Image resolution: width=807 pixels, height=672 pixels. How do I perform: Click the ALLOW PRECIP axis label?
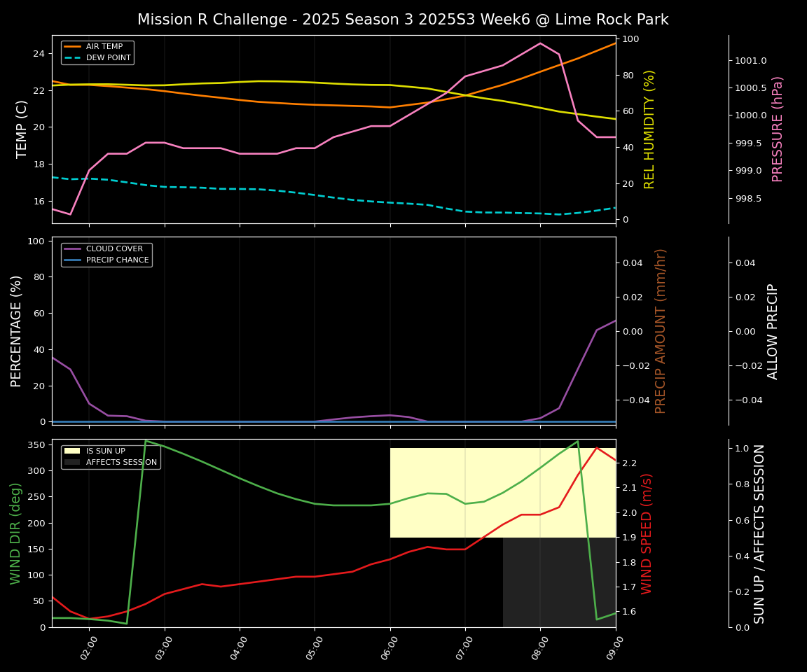[772, 332]
